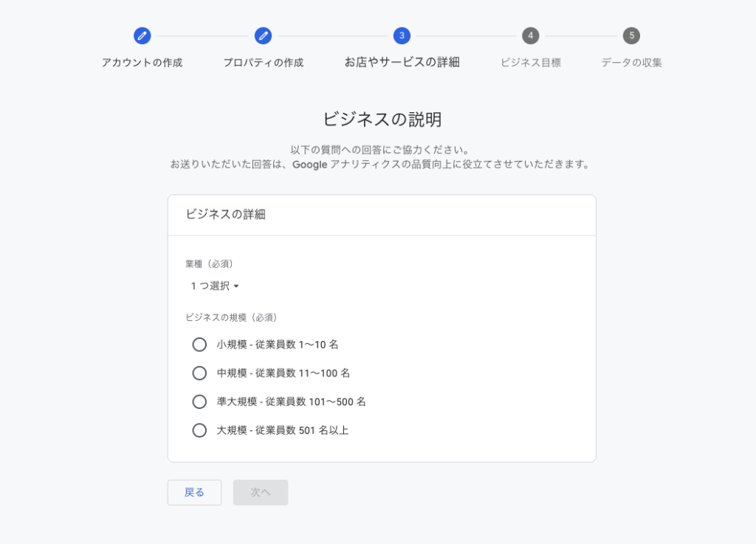Select 中規模 radio button (11〜100 名)
This screenshot has width=756, height=544.
(x=199, y=373)
